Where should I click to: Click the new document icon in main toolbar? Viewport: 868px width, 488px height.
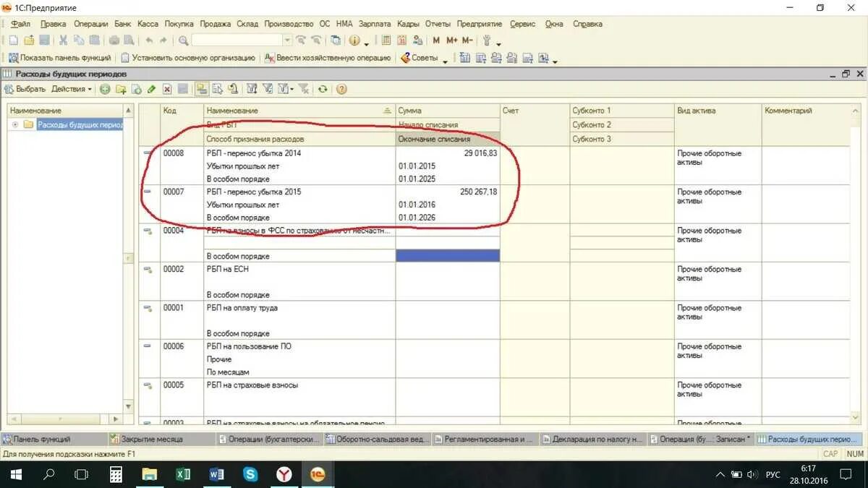tap(13, 40)
